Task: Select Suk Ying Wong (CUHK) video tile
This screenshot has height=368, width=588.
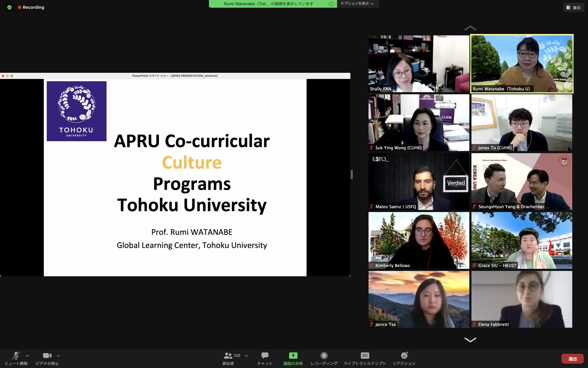Action: (419, 123)
